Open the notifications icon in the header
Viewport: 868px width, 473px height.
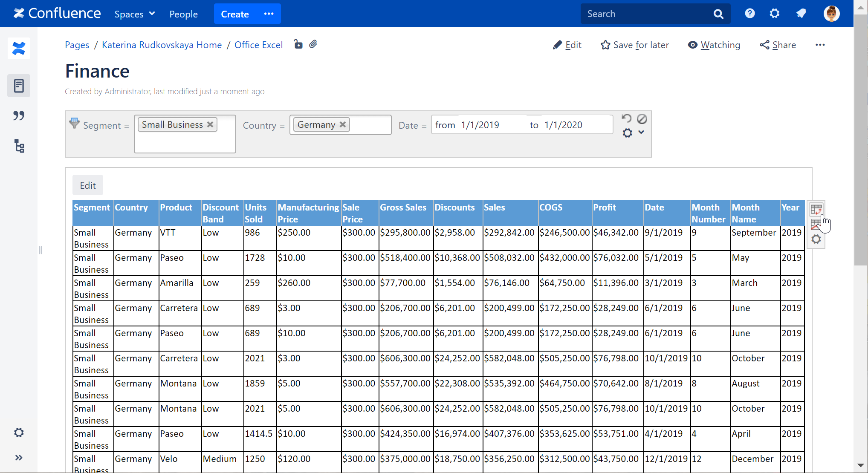[801, 14]
